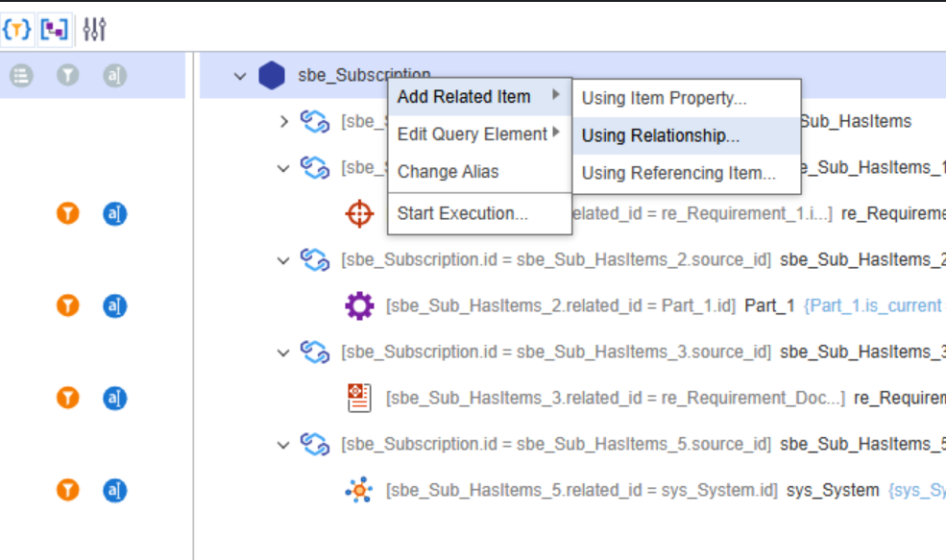Click 'Start Execution...' in the context menu

pyautogui.click(x=462, y=213)
